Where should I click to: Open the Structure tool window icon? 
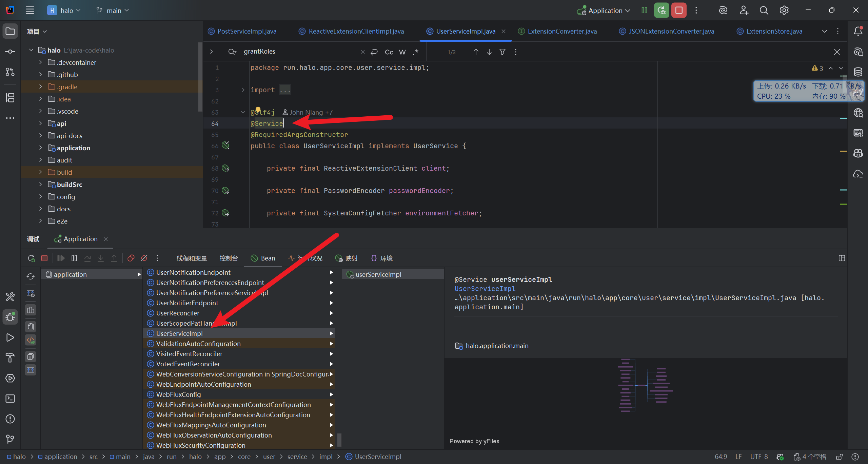tap(10, 98)
